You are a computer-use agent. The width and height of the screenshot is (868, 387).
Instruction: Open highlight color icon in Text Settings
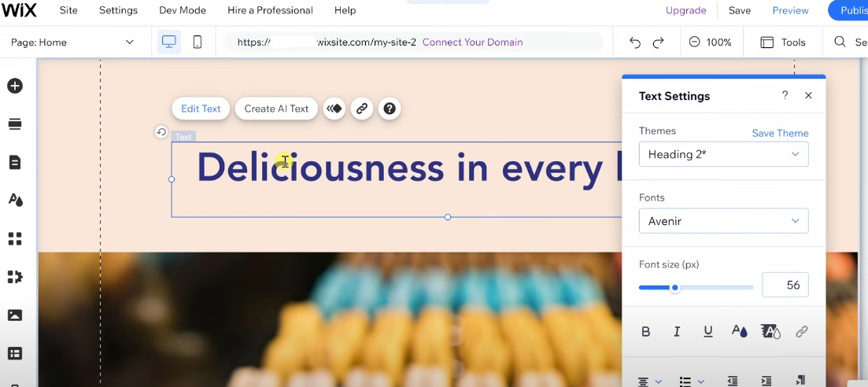[770, 331]
